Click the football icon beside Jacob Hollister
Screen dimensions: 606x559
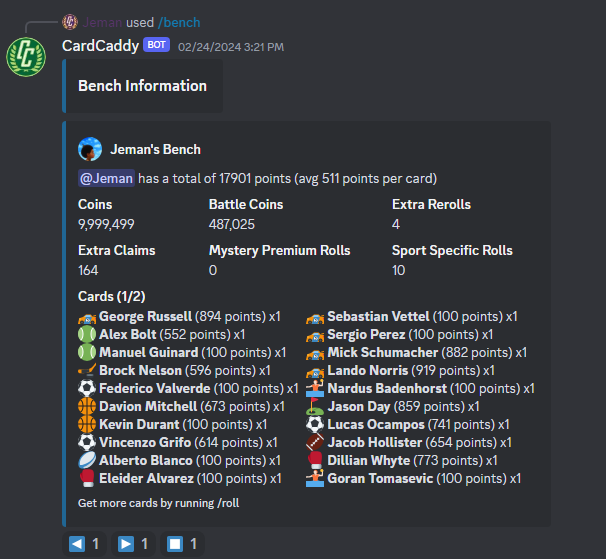pos(315,443)
